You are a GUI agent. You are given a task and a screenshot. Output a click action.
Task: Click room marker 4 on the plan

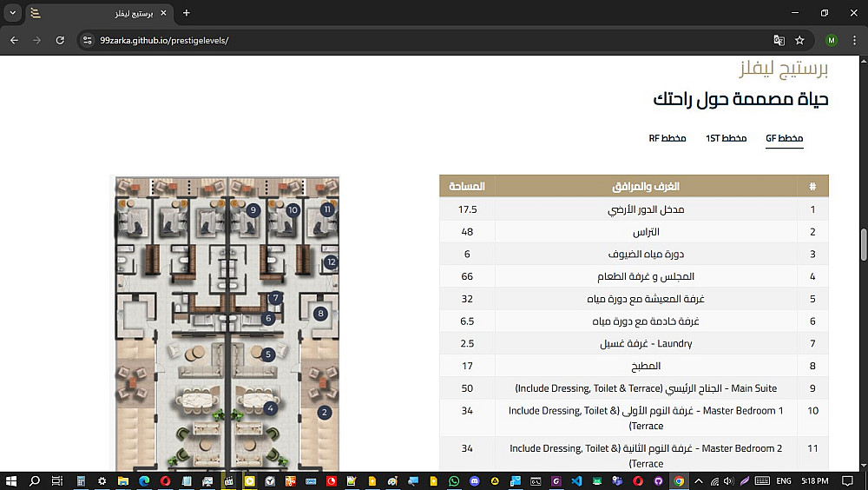coord(270,408)
